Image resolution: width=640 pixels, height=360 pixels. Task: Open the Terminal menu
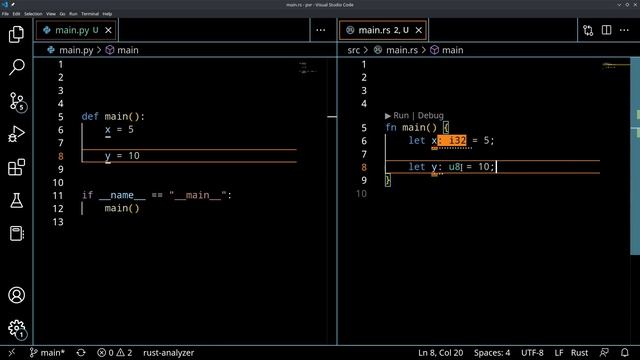point(90,14)
